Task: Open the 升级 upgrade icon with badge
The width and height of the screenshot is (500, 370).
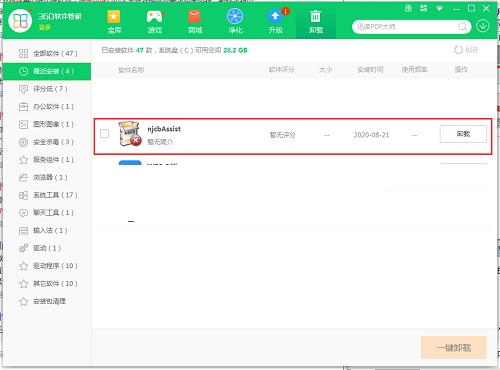Action: click(276, 21)
